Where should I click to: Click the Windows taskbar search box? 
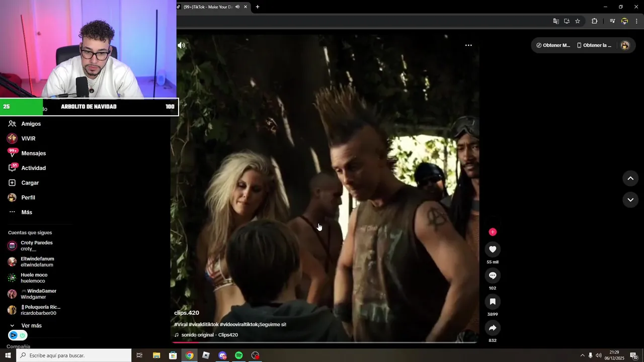click(x=73, y=355)
